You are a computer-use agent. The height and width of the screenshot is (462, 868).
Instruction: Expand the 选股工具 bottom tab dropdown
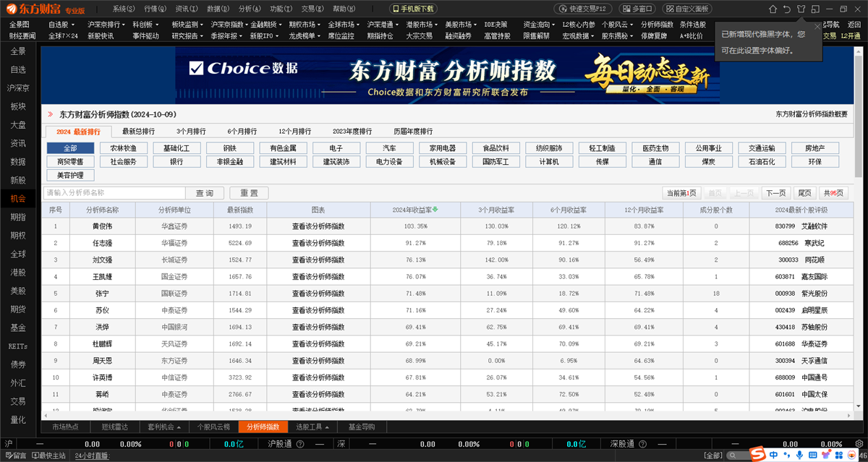(326, 427)
